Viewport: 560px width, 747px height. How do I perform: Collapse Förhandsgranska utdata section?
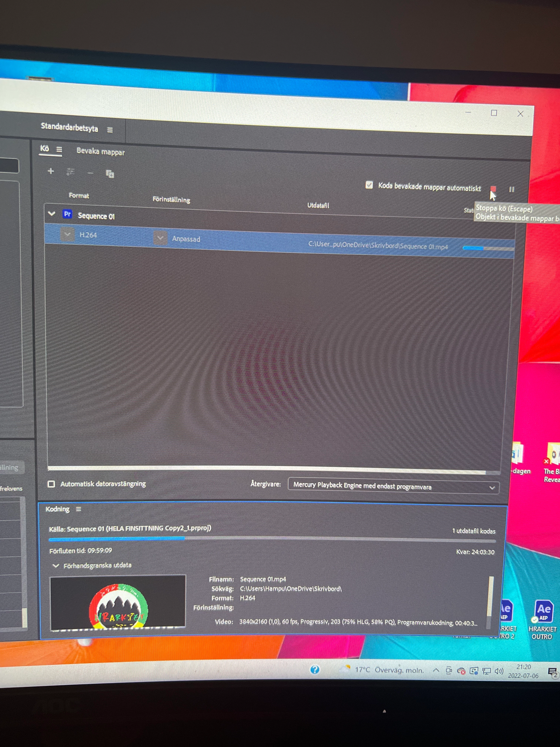pyautogui.click(x=56, y=566)
